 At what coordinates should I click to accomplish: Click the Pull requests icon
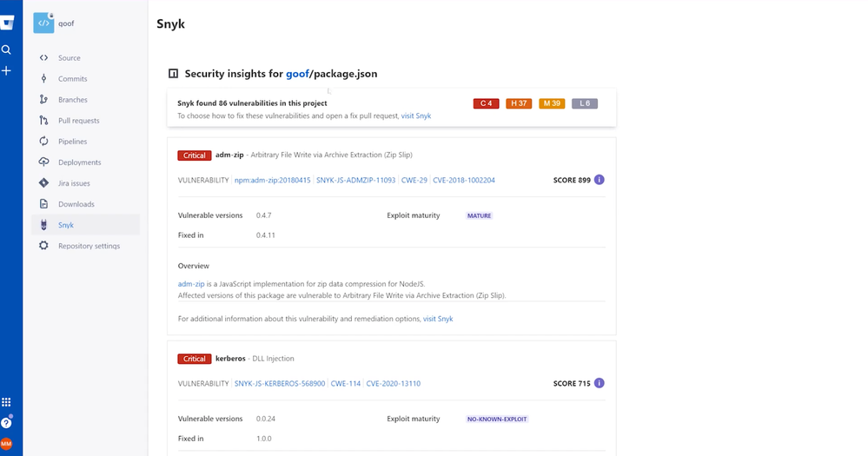pyautogui.click(x=43, y=121)
